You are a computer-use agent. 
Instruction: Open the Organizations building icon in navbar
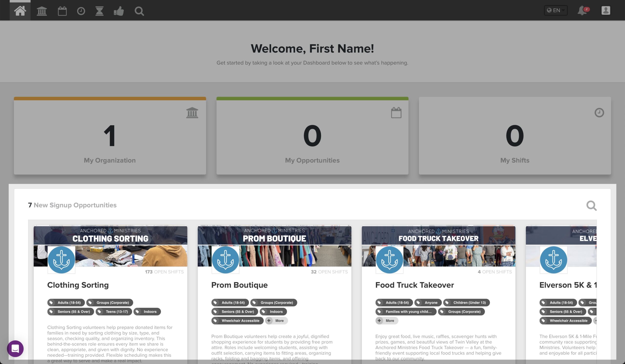tap(42, 11)
